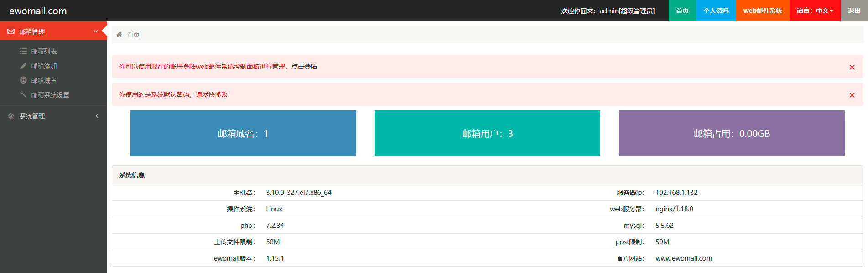The image size is (868, 273).
Task: Open 个人资料 in the top bar
Action: (716, 10)
